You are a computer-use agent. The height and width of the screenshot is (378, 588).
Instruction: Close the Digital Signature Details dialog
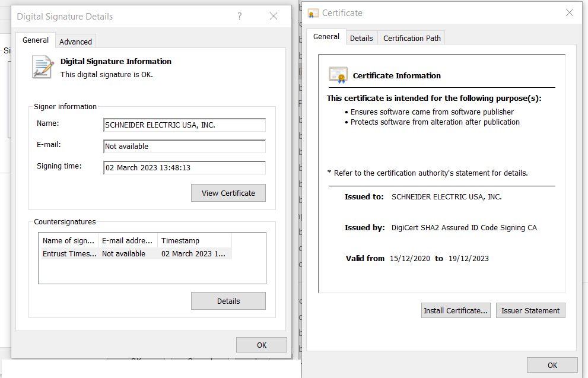pos(274,17)
